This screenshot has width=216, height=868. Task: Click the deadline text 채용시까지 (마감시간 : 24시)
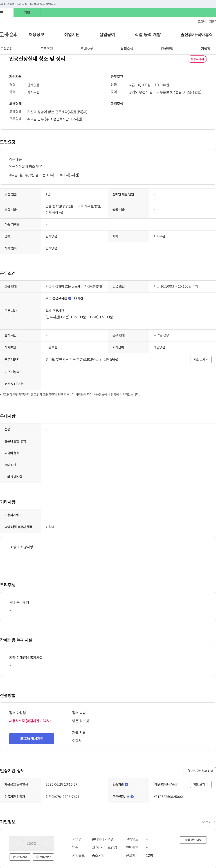[x=30, y=721]
